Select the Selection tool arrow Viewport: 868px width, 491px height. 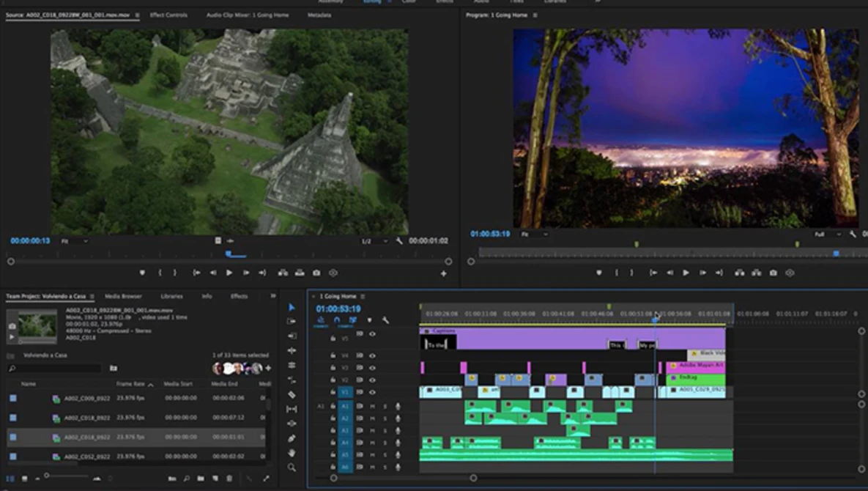coord(292,307)
